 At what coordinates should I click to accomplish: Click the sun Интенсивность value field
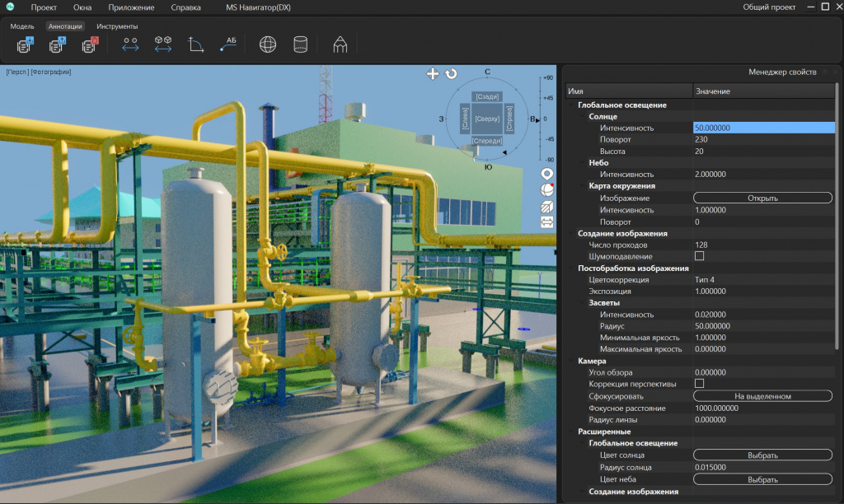pos(764,128)
